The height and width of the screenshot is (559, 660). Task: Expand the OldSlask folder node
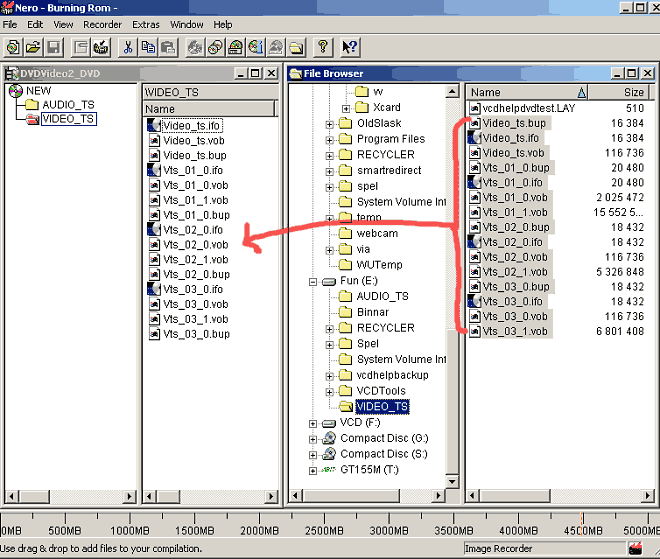coord(330,124)
